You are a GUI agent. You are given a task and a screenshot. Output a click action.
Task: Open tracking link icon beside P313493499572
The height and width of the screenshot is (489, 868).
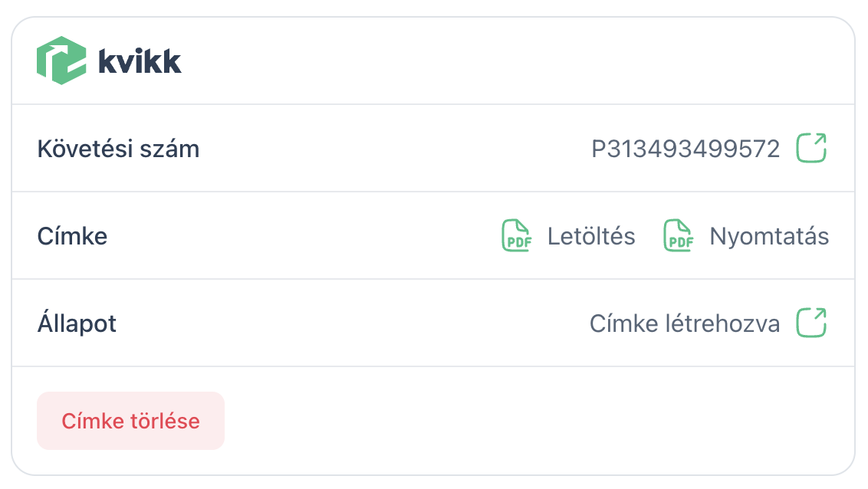click(x=812, y=148)
